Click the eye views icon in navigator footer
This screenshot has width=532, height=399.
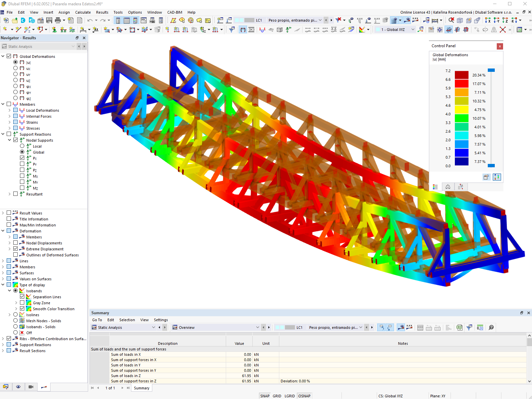18,387
